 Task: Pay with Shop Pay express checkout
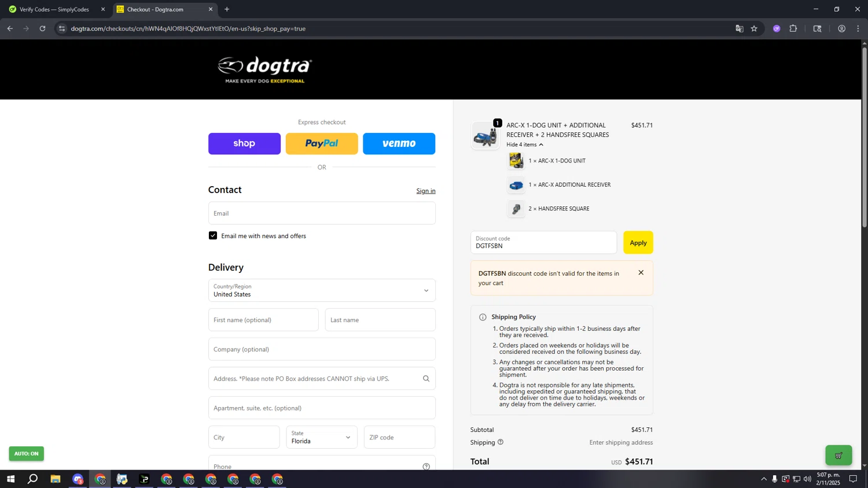[x=244, y=143]
